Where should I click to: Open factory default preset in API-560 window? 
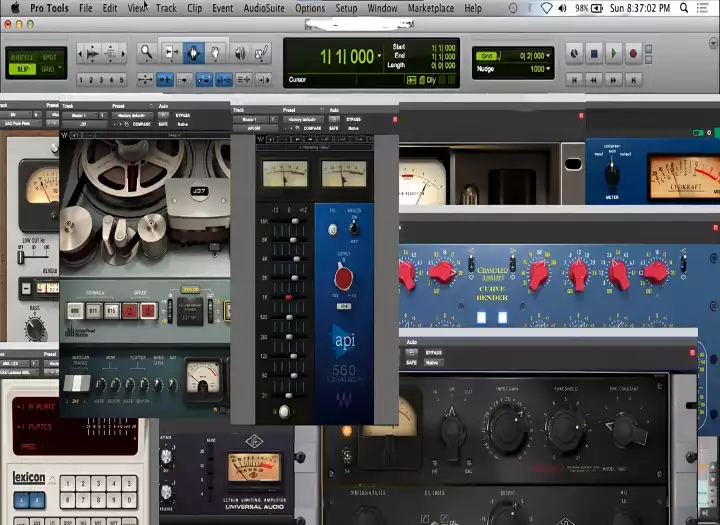pyautogui.click(x=303, y=119)
